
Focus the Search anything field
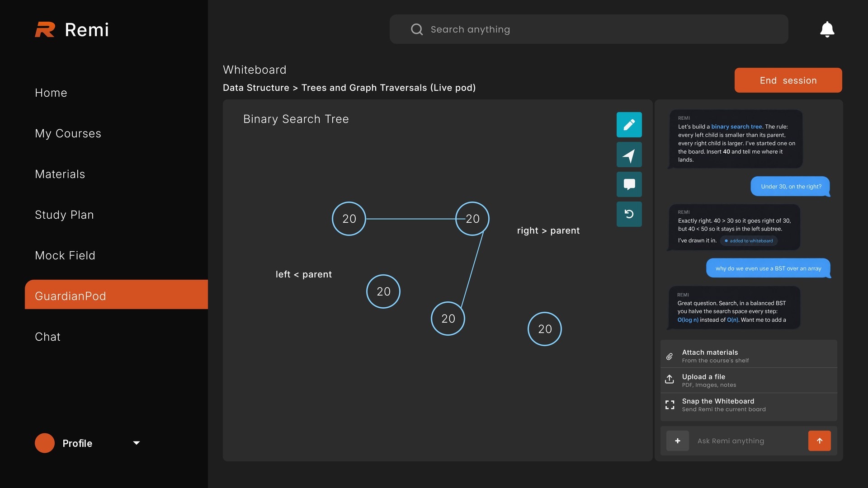(x=589, y=29)
